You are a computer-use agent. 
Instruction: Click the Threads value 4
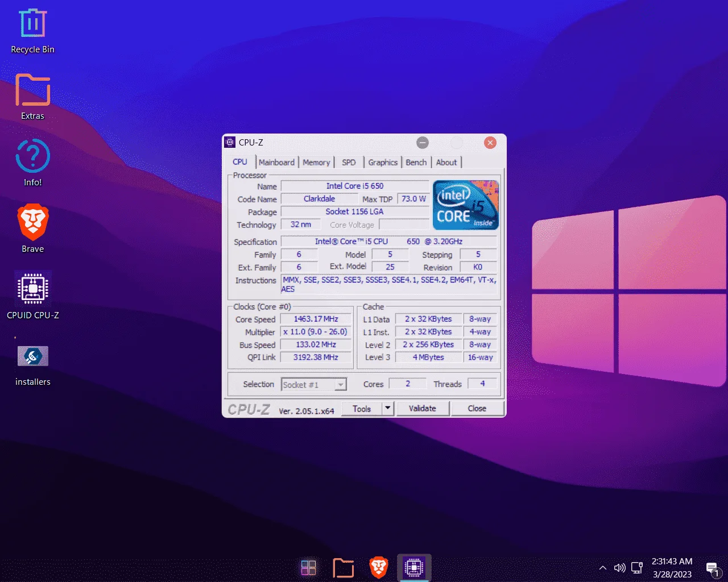point(482,384)
